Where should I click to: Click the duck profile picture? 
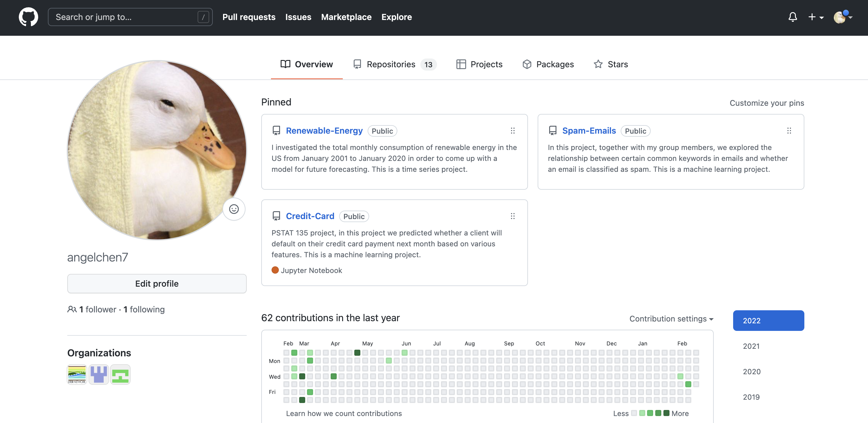pos(157,150)
